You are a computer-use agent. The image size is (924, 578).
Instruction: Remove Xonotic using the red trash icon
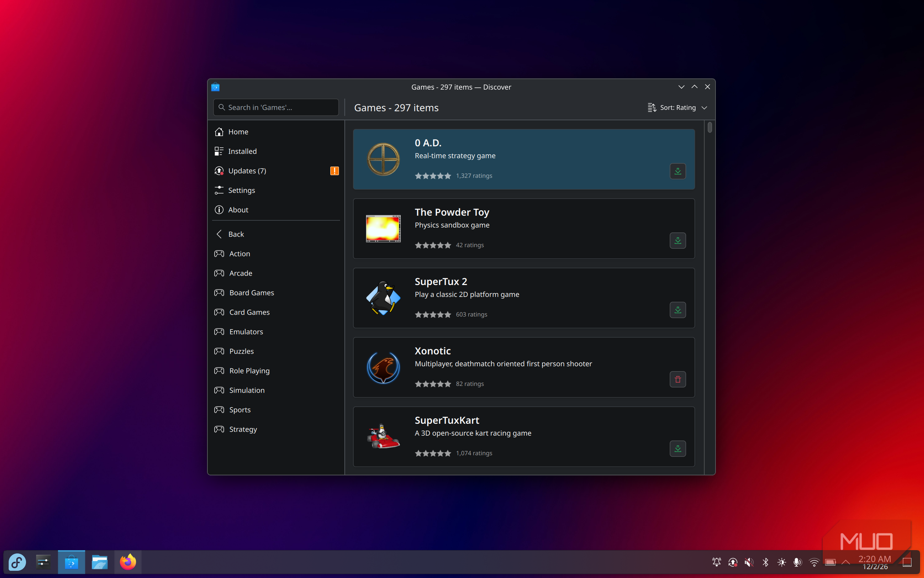[678, 379]
